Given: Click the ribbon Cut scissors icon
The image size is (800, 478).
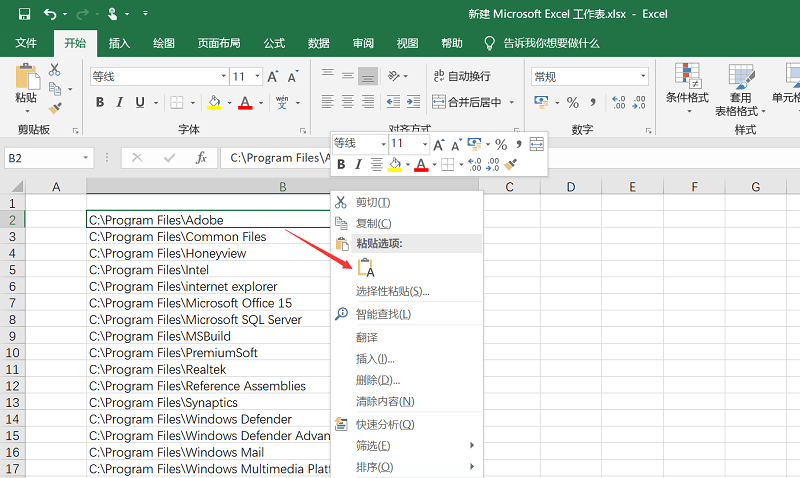Looking at the screenshot, I should 55,70.
